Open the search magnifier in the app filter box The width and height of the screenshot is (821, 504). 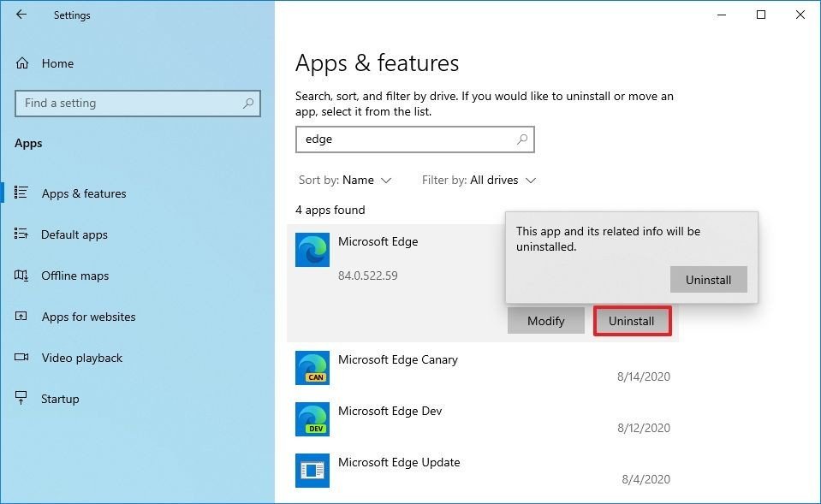click(x=521, y=139)
